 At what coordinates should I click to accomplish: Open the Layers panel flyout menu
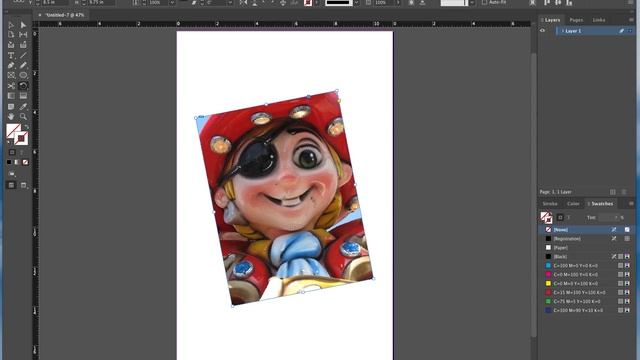click(631, 20)
